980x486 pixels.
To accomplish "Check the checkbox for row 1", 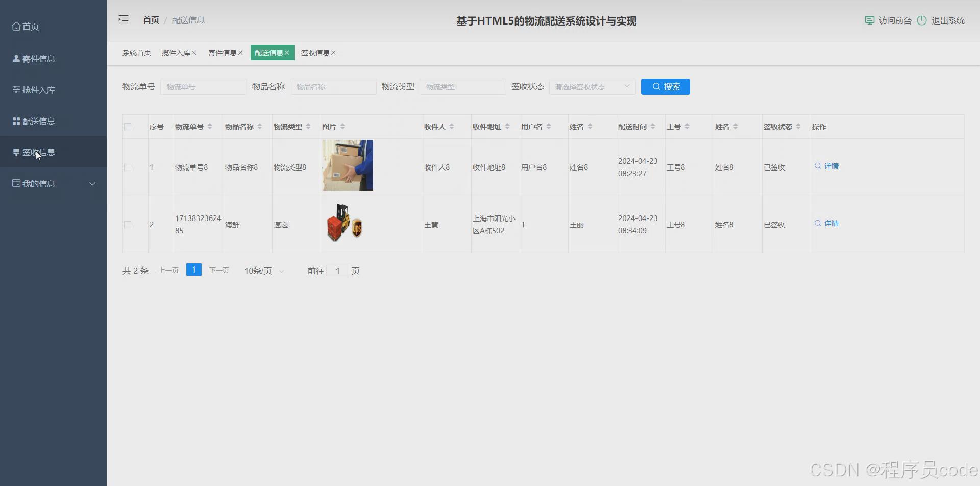I will click(128, 167).
